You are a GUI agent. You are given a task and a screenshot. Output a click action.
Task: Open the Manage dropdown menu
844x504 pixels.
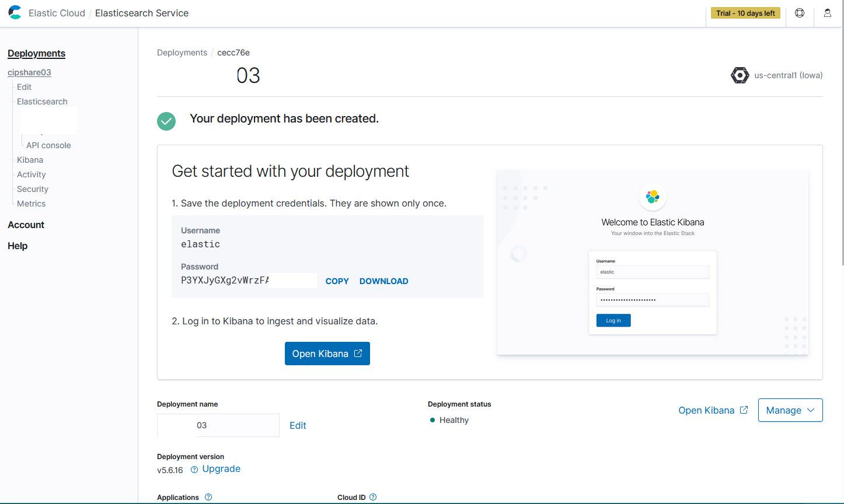pos(790,410)
